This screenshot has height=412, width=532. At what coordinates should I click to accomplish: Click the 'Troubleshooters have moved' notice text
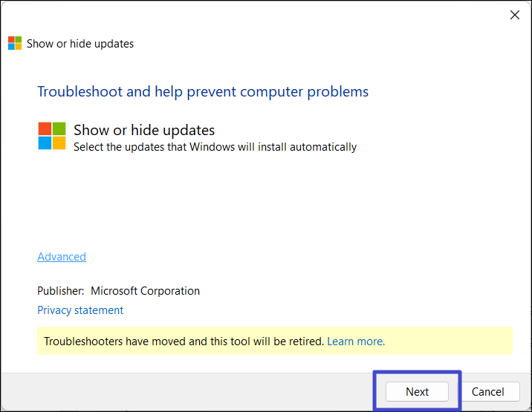[184, 341]
